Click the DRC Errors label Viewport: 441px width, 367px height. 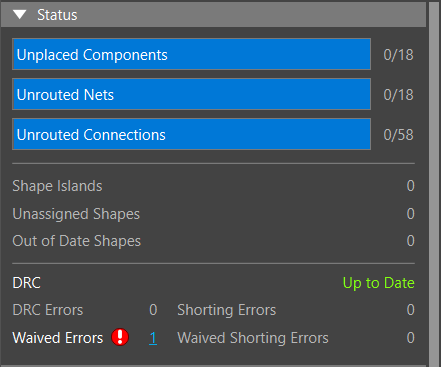(x=48, y=310)
